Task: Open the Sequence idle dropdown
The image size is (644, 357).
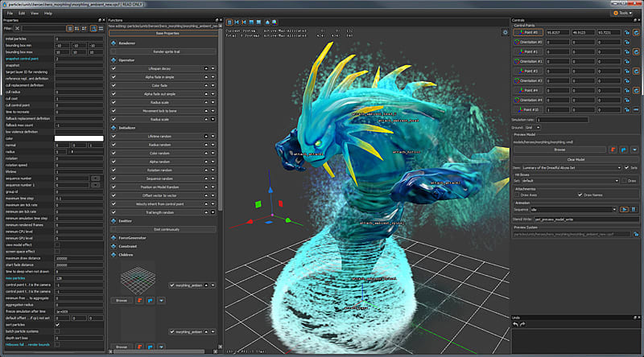Action: point(573,210)
